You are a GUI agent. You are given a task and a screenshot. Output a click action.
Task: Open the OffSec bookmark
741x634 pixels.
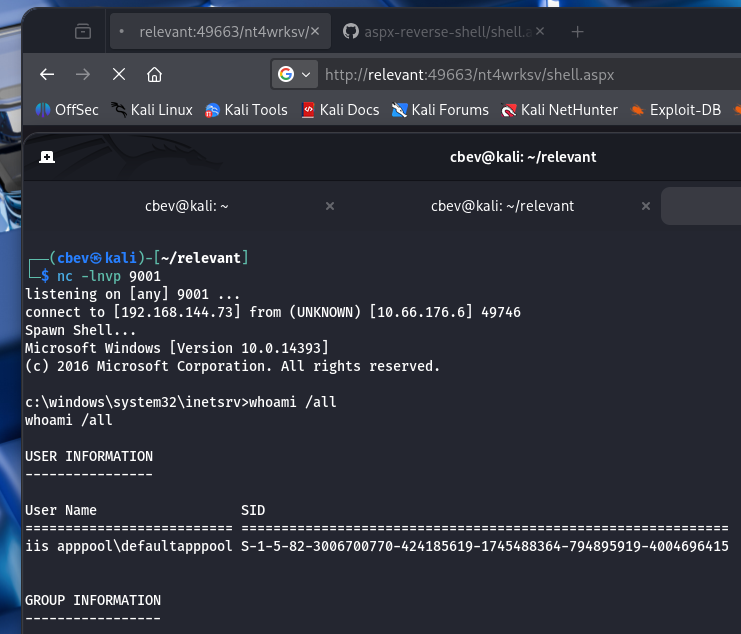click(67, 110)
